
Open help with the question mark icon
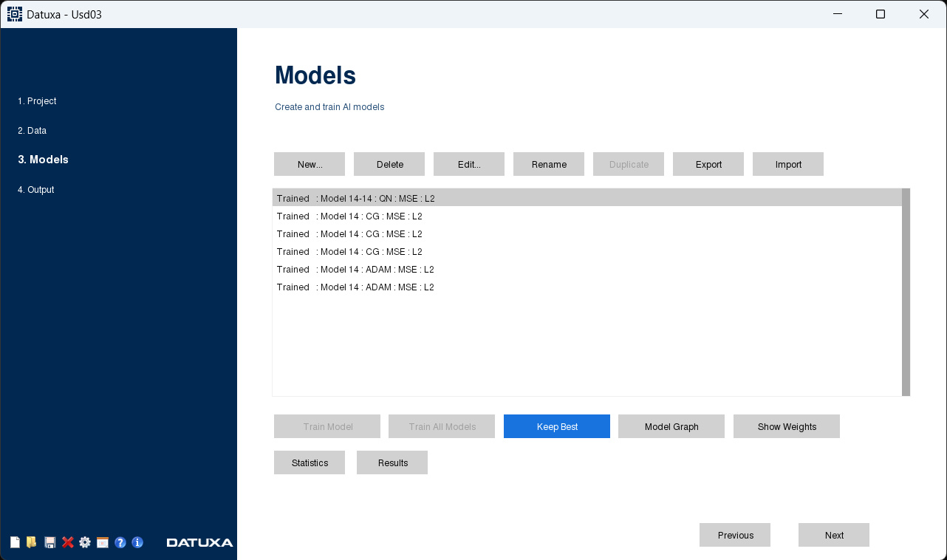click(120, 542)
